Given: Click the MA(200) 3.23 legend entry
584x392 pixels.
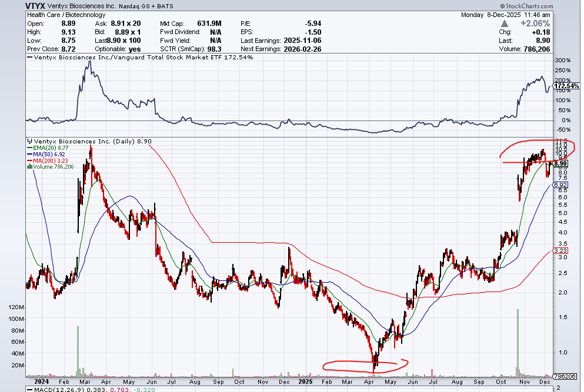Looking at the screenshot, I should click(48, 160).
